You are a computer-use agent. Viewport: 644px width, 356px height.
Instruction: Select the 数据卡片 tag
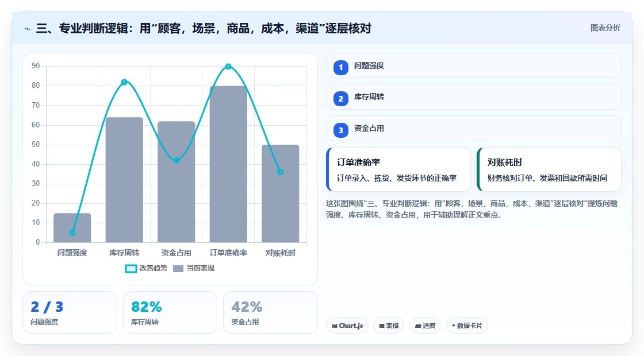466,326
